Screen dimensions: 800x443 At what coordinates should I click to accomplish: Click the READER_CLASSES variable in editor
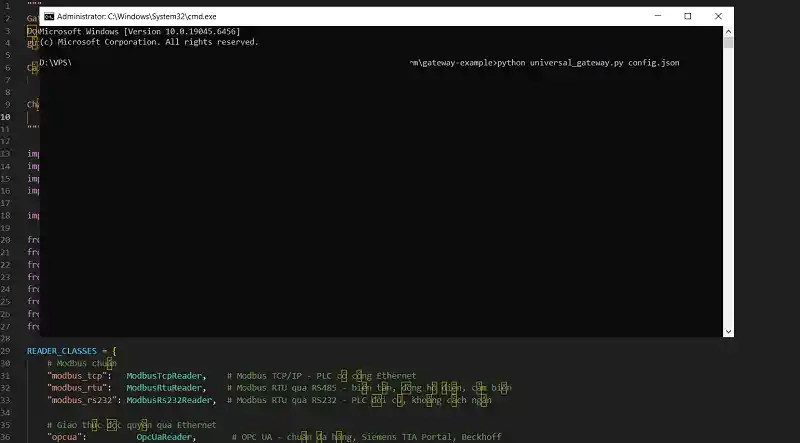(62, 351)
